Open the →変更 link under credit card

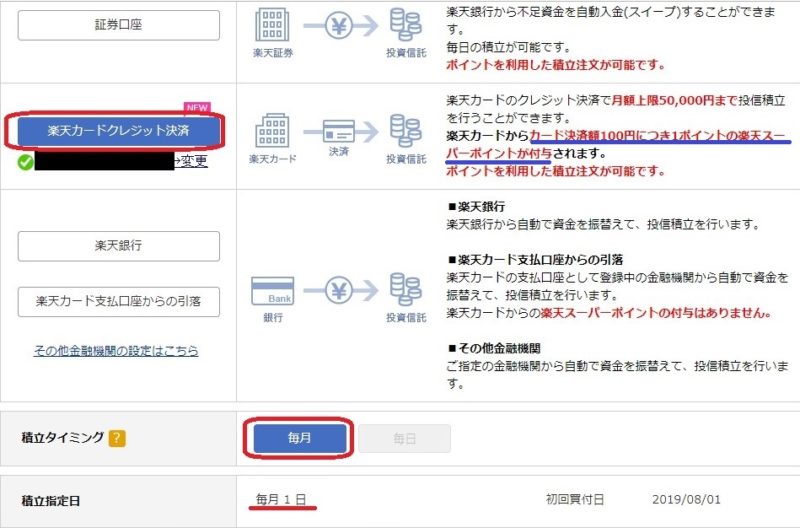coord(191,161)
